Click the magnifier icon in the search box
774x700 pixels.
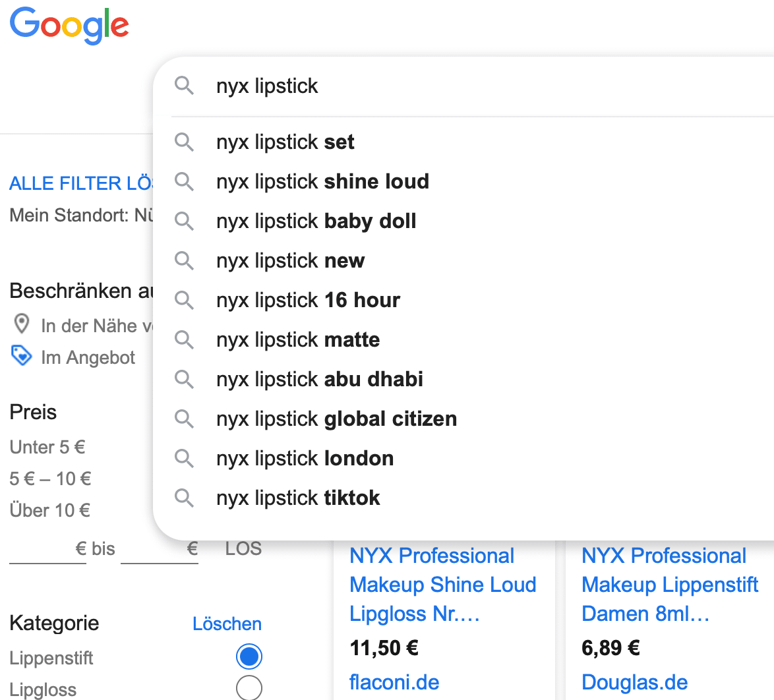click(x=185, y=86)
